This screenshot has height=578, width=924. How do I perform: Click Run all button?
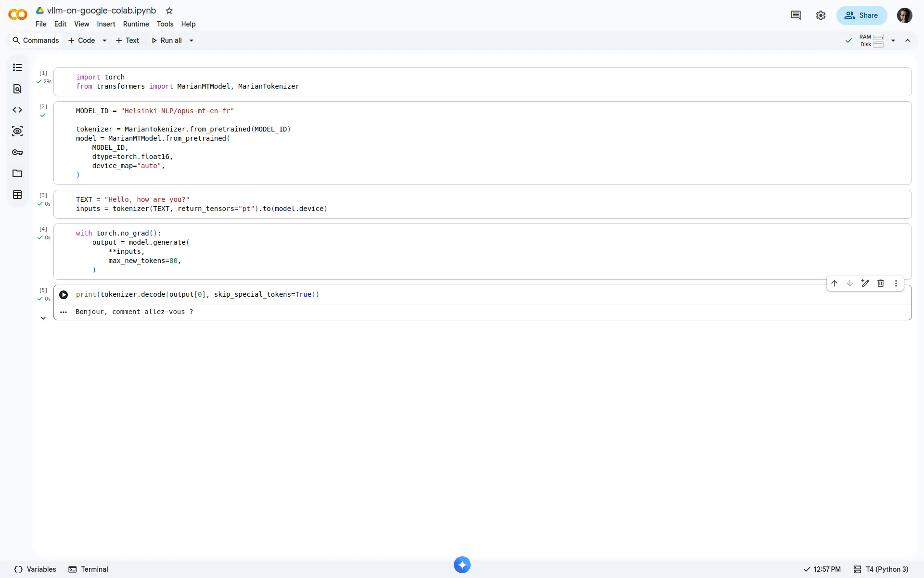coord(167,40)
